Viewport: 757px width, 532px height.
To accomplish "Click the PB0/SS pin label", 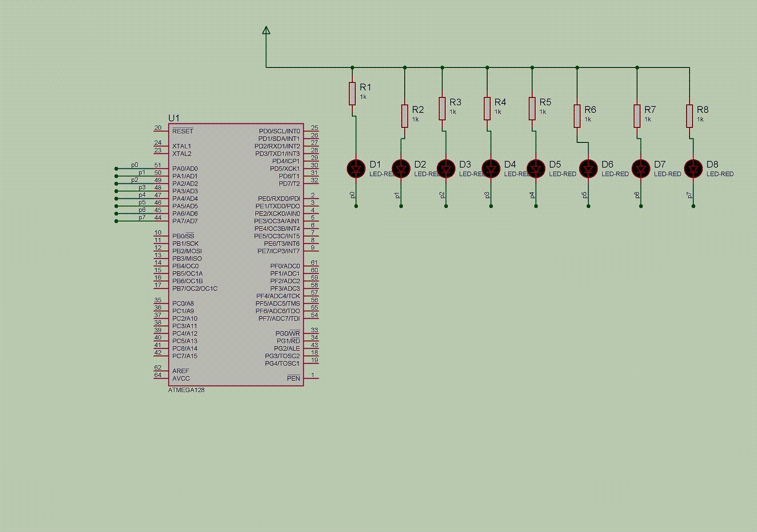I will [183, 236].
